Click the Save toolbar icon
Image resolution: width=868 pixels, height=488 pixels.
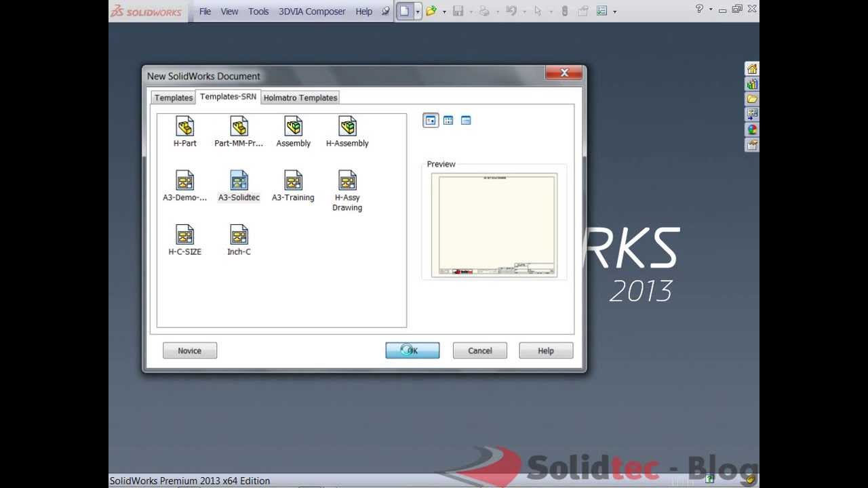[x=458, y=11]
